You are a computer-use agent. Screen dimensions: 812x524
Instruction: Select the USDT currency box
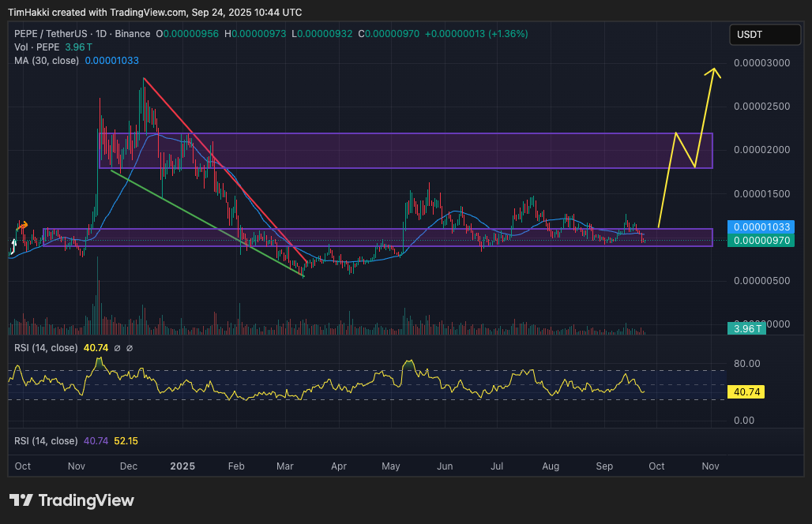(x=765, y=35)
